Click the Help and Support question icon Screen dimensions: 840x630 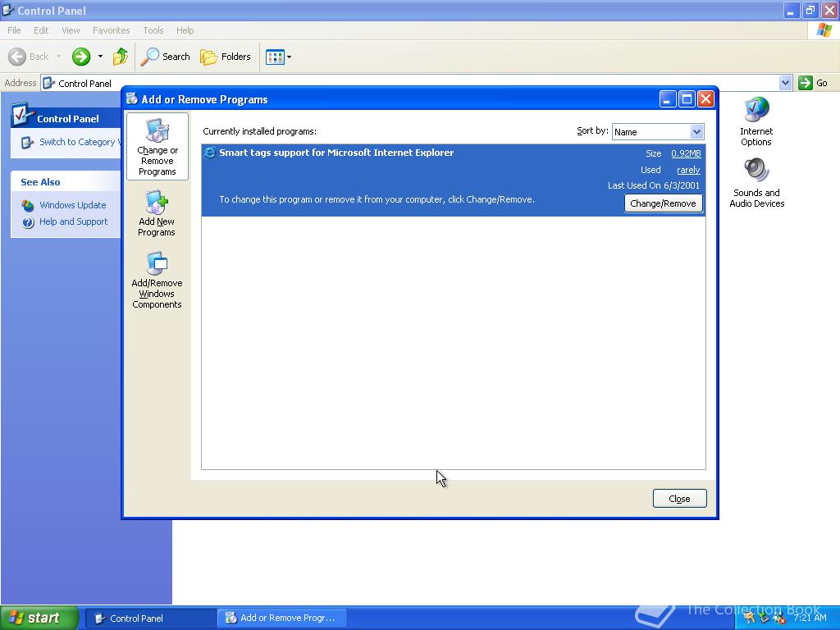tap(28, 221)
